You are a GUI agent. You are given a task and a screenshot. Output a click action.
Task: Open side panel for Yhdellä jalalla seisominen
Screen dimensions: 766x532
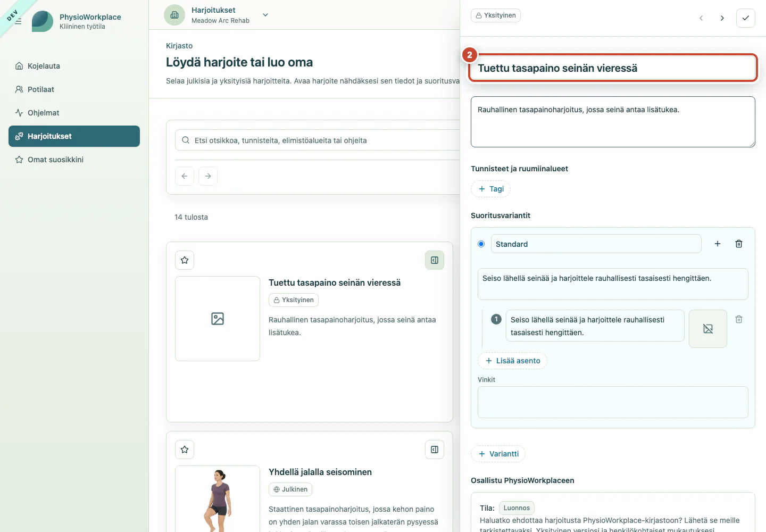point(435,450)
